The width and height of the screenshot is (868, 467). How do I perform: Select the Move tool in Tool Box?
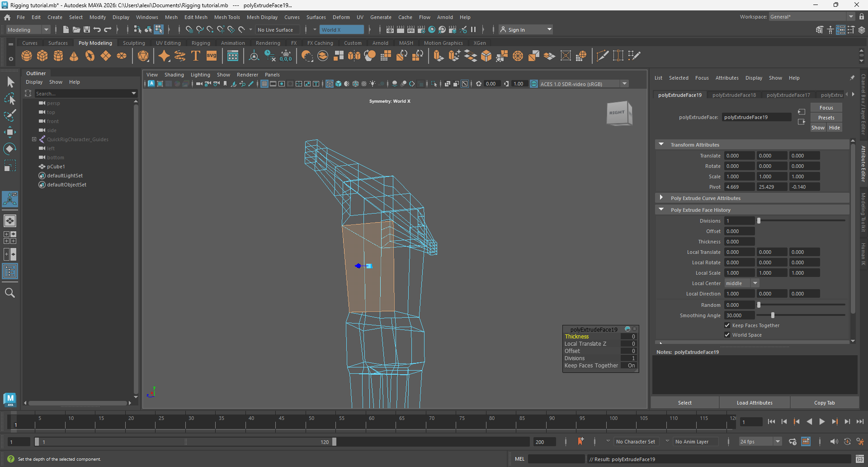pyautogui.click(x=10, y=132)
